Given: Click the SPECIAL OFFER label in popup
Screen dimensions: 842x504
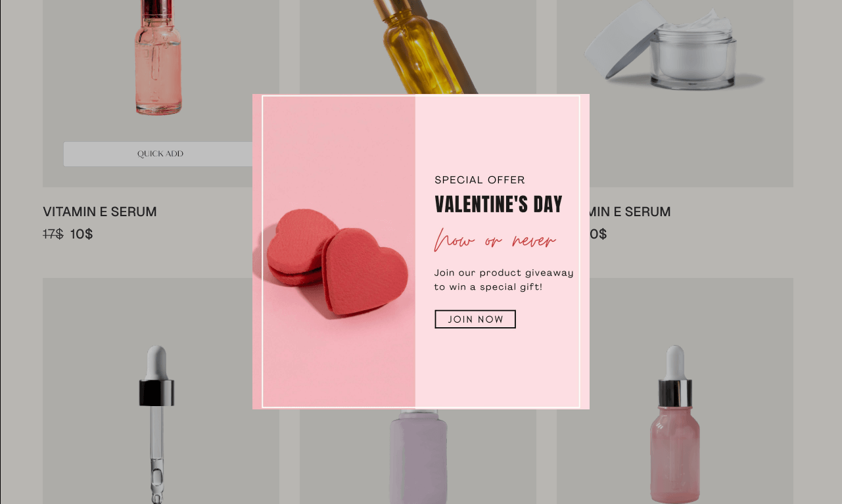Looking at the screenshot, I should coord(480,180).
